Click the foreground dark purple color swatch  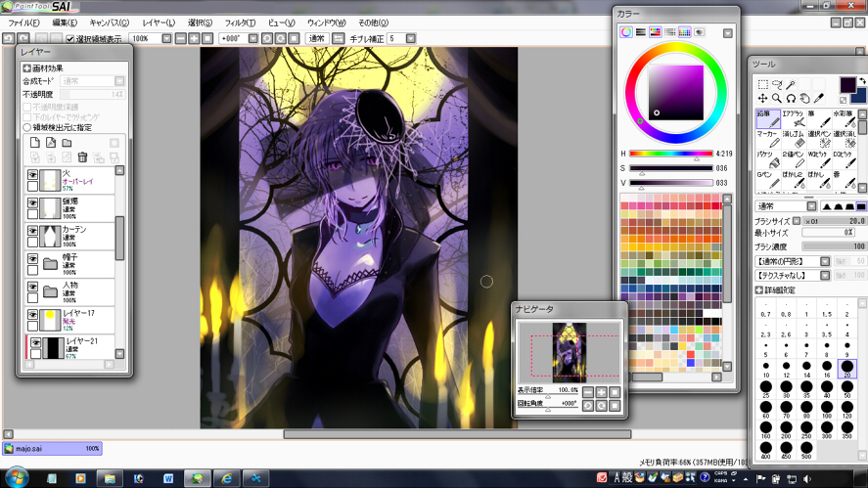point(847,85)
